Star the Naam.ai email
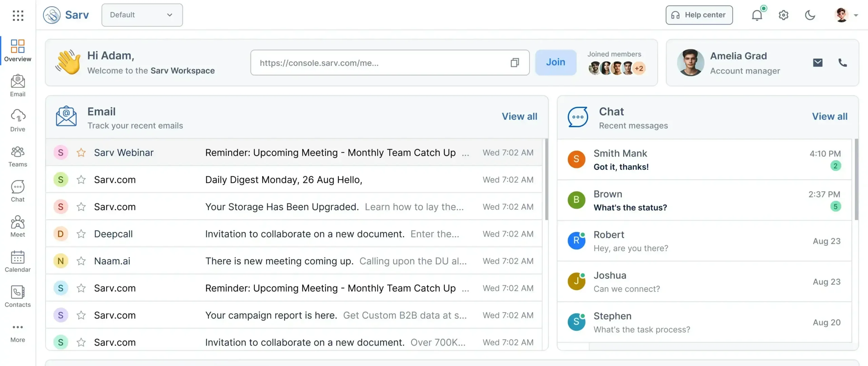 click(81, 261)
